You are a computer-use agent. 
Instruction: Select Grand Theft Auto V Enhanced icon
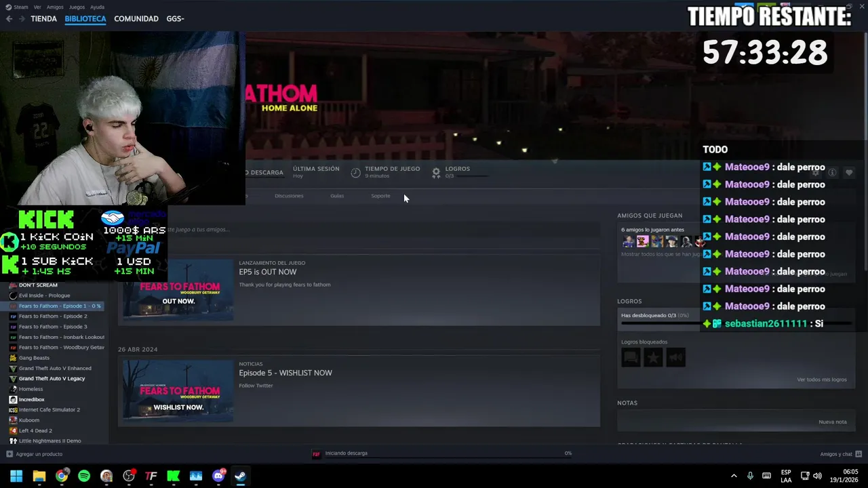coord(13,369)
